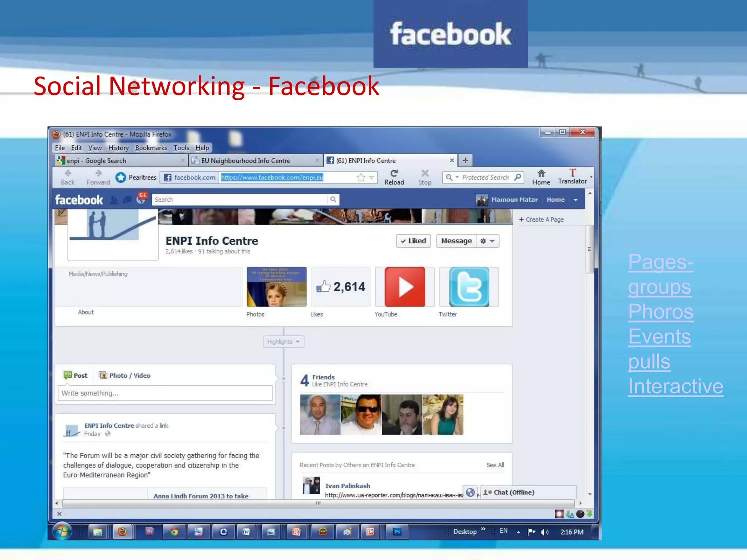Click See All recent posts link
This screenshot has width=747, height=560.
tap(495, 465)
